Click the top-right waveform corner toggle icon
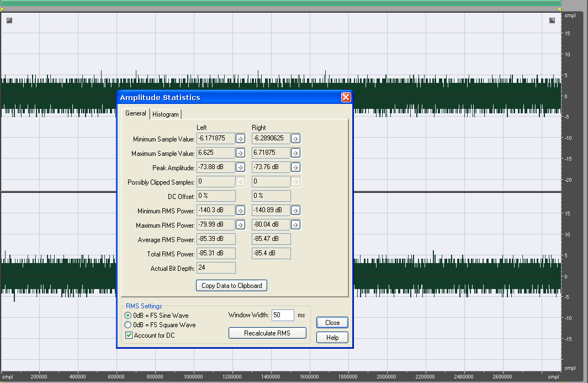 point(552,20)
